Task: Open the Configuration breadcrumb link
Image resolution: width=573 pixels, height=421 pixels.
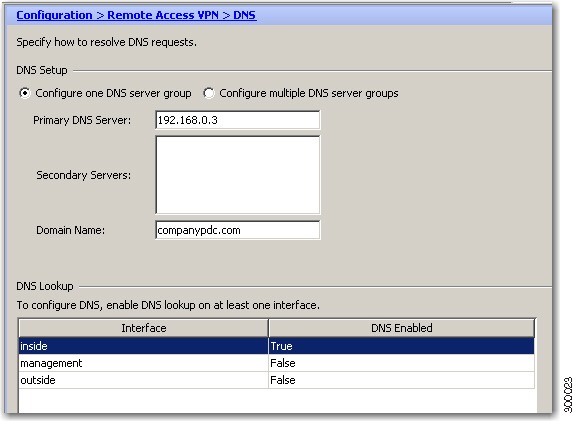Action: pyautogui.click(x=54, y=15)
